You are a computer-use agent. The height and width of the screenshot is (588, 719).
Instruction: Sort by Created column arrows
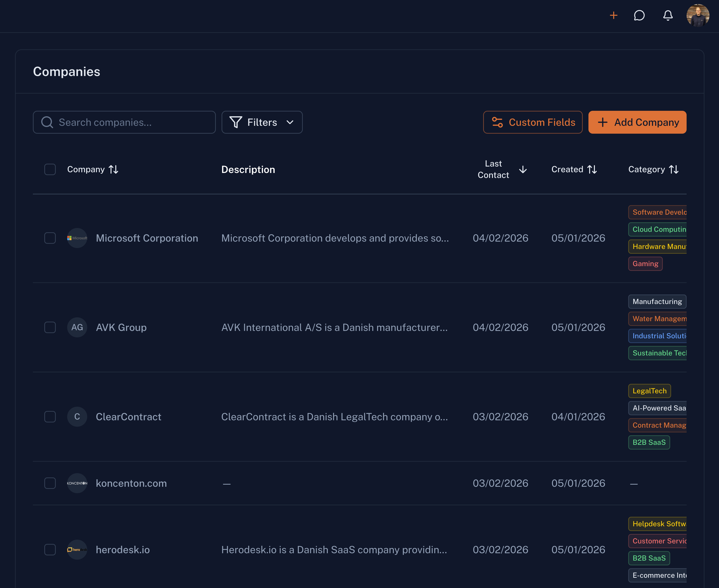[x=592, y=169]
